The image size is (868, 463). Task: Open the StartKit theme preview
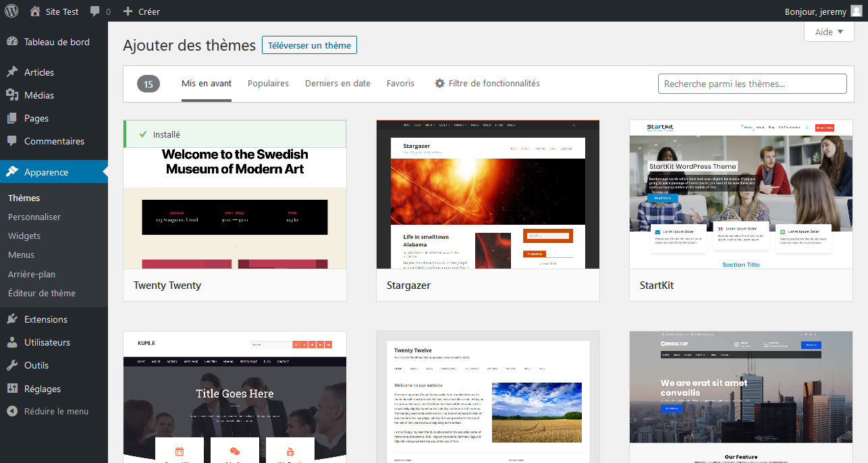coord(741,195)
